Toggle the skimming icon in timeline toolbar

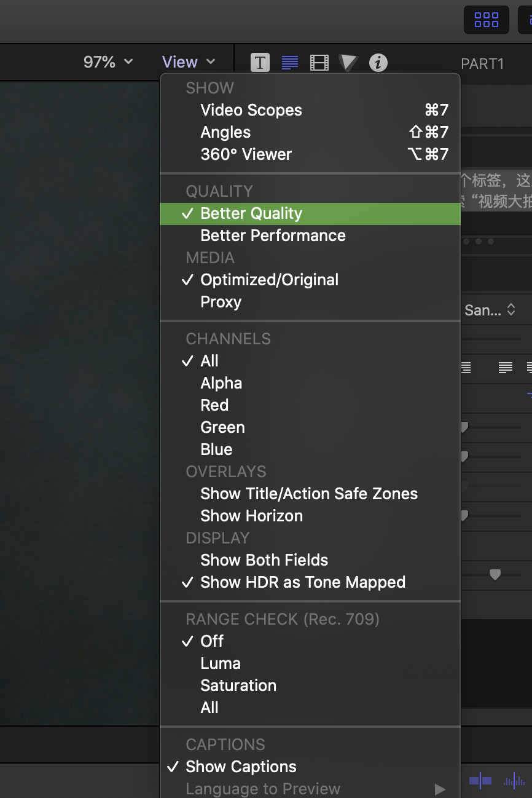point(480,781)
